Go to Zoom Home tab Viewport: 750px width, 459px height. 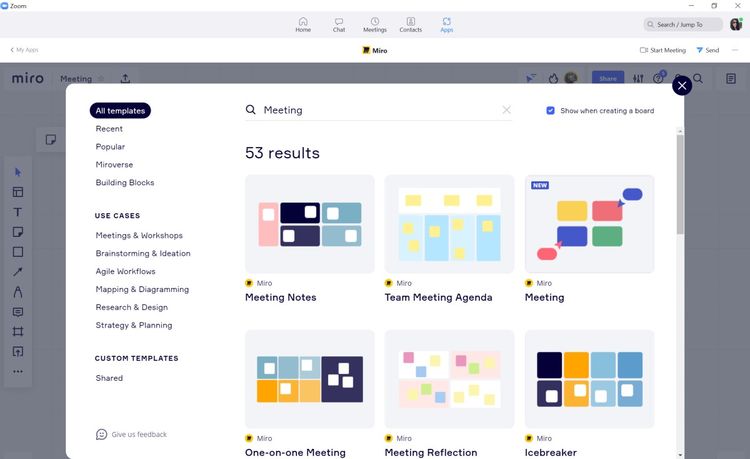point(303,25)
